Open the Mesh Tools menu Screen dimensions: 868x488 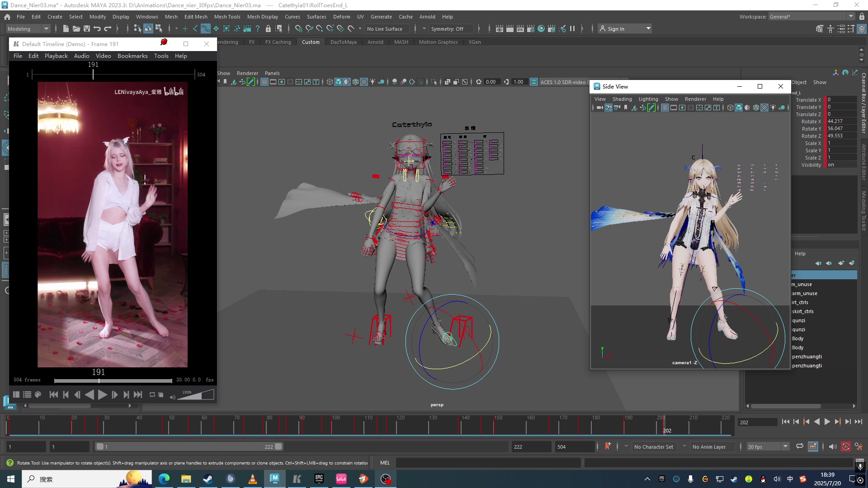click(x=227, y=17)
